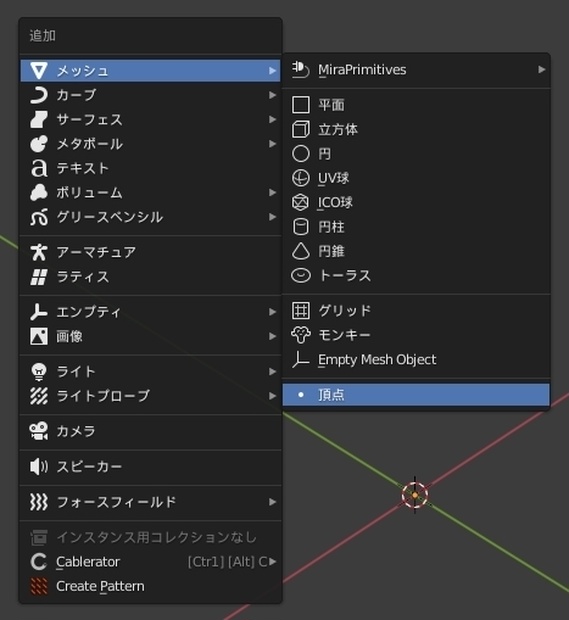Image resolution: width=569 pixels, height=620 pixels.
Task: Click the スピーカー speaker icon
Action: [x=39, y=467]
